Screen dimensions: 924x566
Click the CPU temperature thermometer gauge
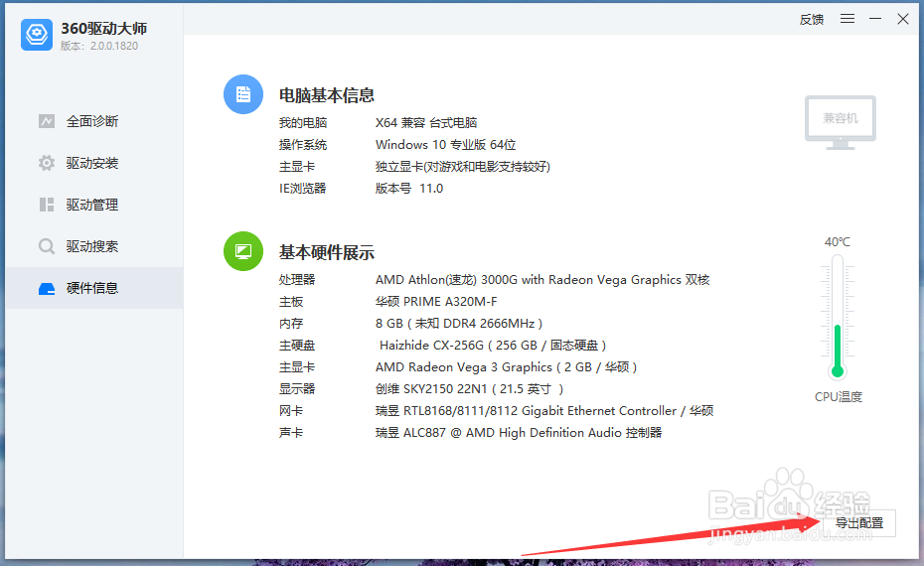pyautogui.click(x=838, y=317)
